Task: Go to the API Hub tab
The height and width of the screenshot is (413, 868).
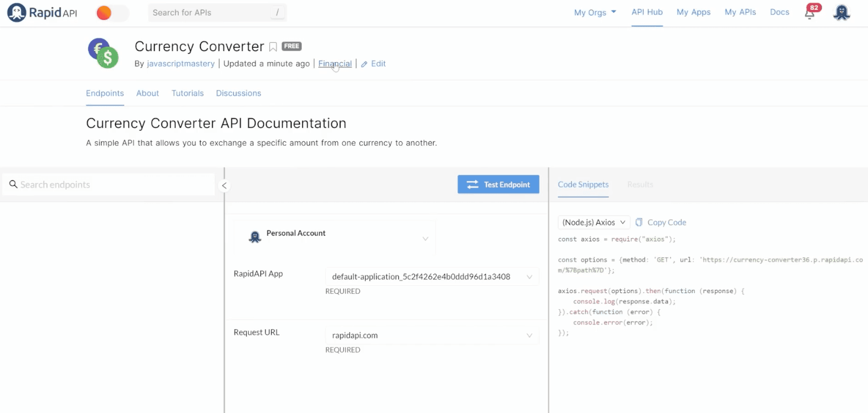Action: coord(647,12)
